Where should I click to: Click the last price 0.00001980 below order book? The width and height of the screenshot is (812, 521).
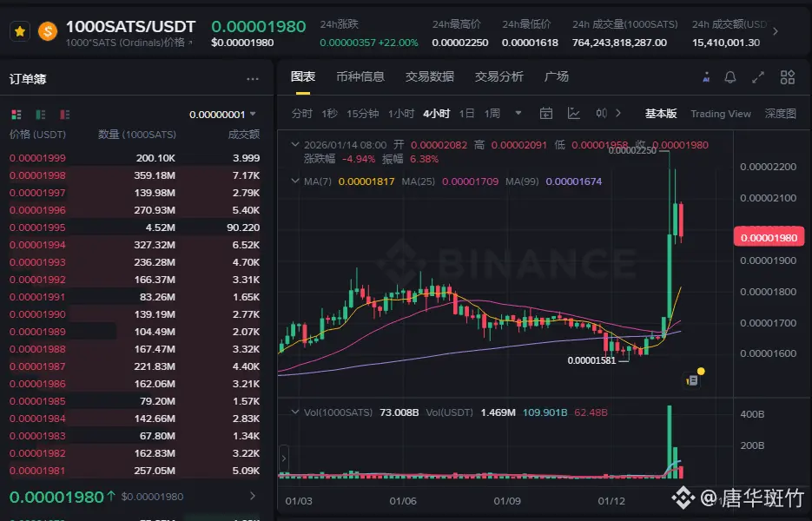point(56,498)
